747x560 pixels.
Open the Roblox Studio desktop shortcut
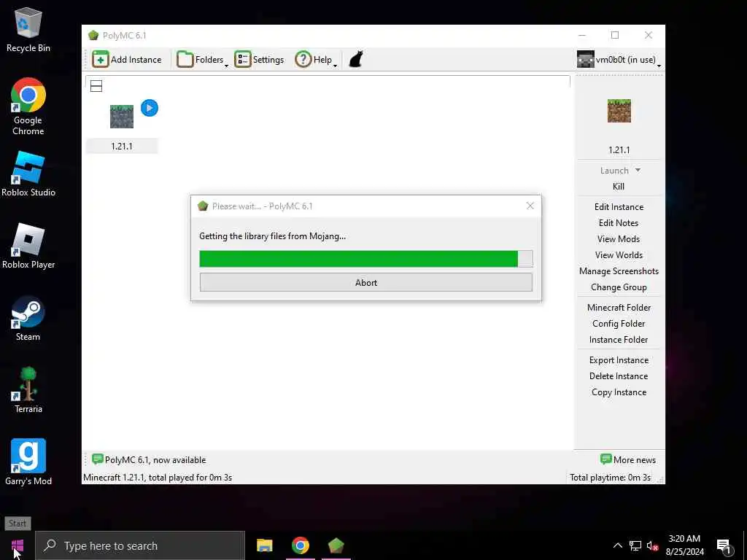click(28, 174)
